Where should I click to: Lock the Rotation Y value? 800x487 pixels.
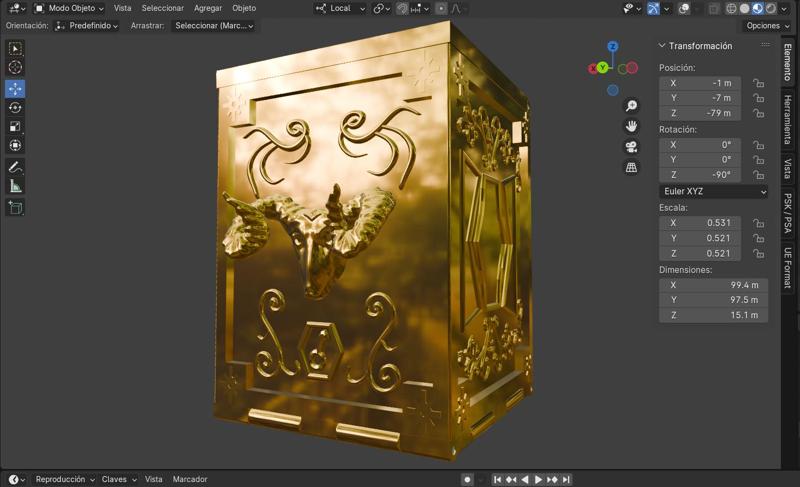pos(758,160)
